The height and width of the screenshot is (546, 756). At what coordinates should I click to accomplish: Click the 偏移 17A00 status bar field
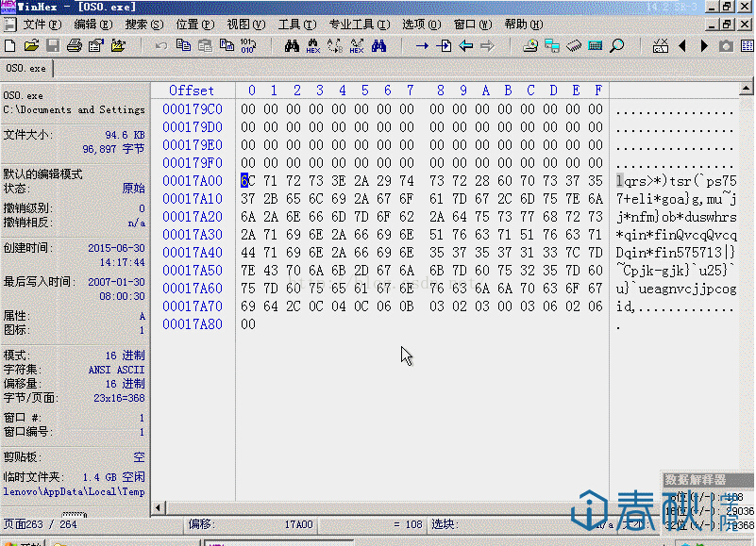pos(251,524)
